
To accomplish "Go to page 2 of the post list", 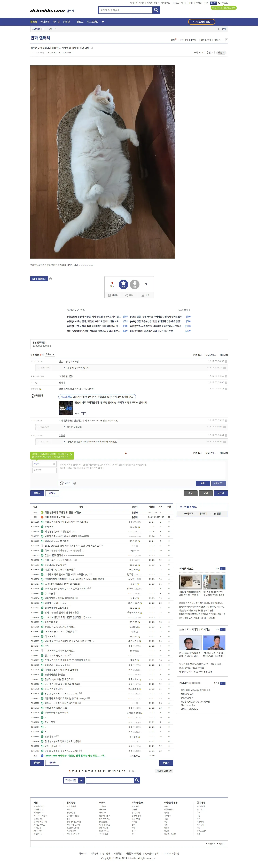I will click(73, 771).
